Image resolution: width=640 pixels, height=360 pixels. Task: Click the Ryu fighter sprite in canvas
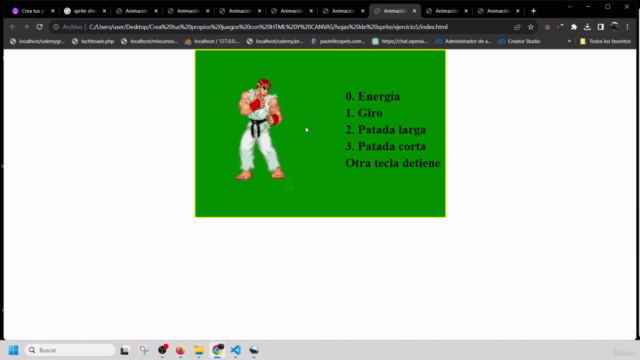[x=260, y=129]
